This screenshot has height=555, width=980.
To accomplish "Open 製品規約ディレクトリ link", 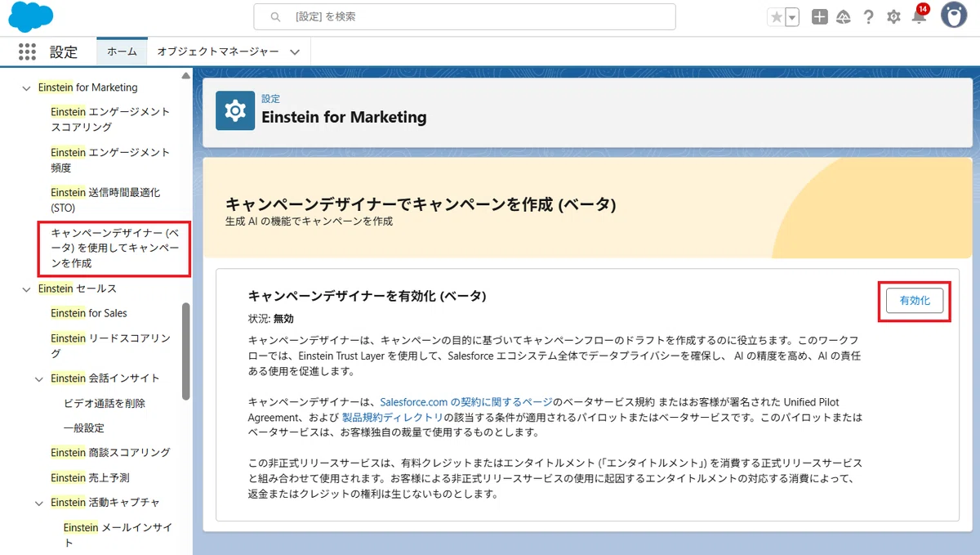I will 392,417.
